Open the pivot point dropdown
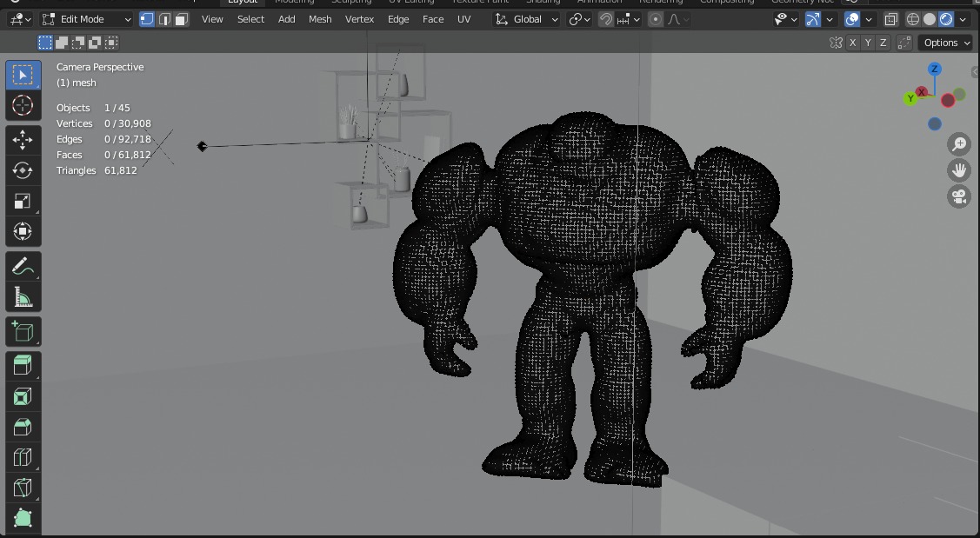This screenshot has height=538, width=980. pyautogui.click(x=579, y=19)
